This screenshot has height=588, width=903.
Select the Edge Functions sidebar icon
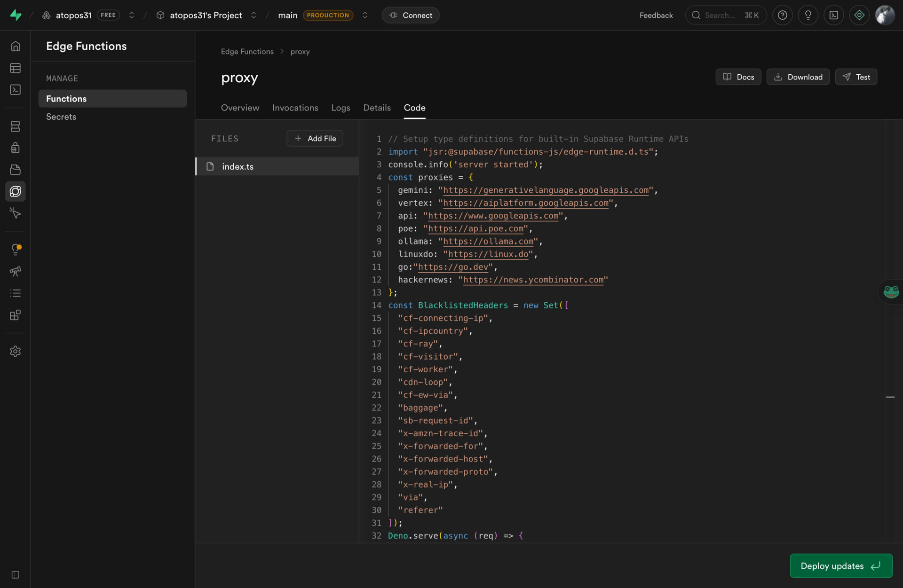coord(16,191)
